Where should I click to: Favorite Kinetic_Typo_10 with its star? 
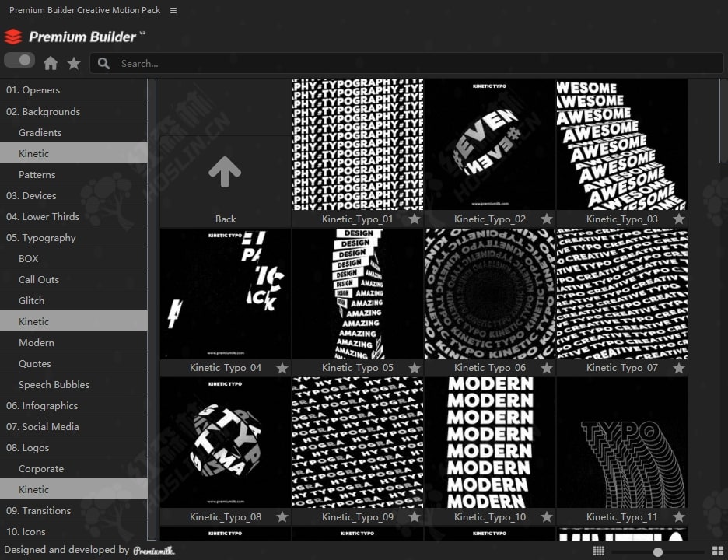tap(547, 516)
